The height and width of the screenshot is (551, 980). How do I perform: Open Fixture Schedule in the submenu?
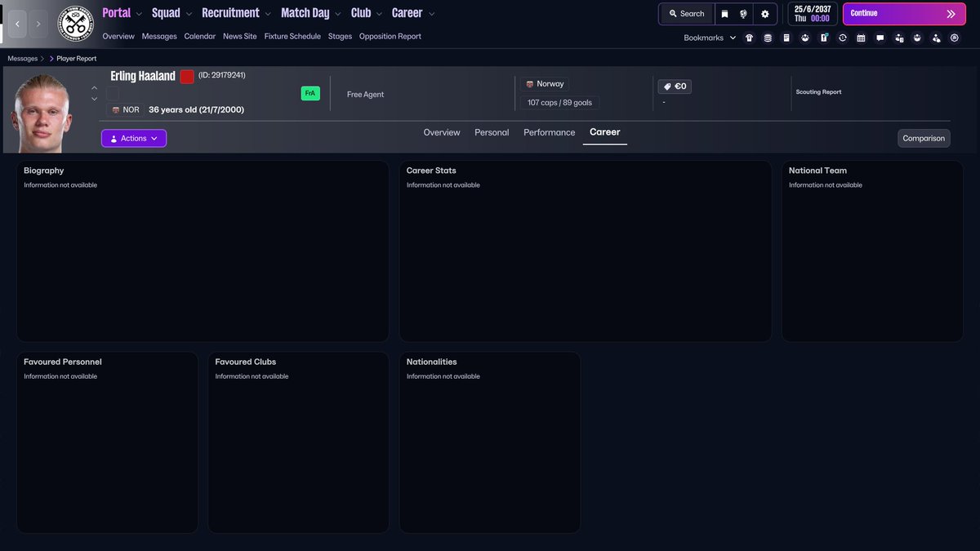(x=292, y=37)
